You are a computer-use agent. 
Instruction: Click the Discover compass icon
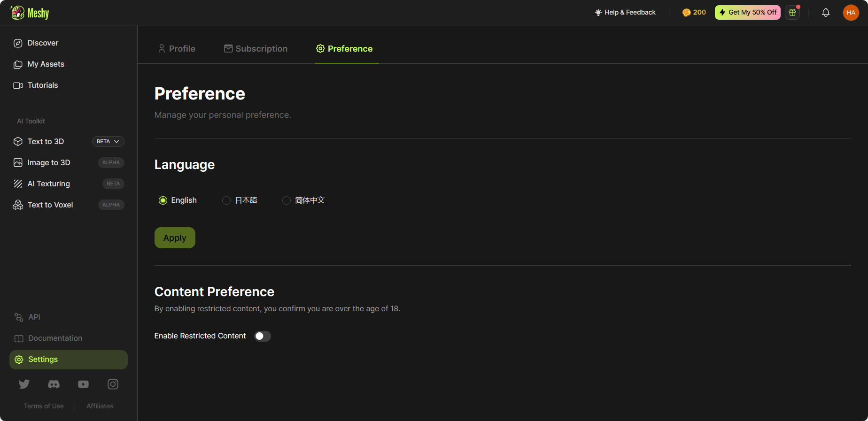click(18, 43)
